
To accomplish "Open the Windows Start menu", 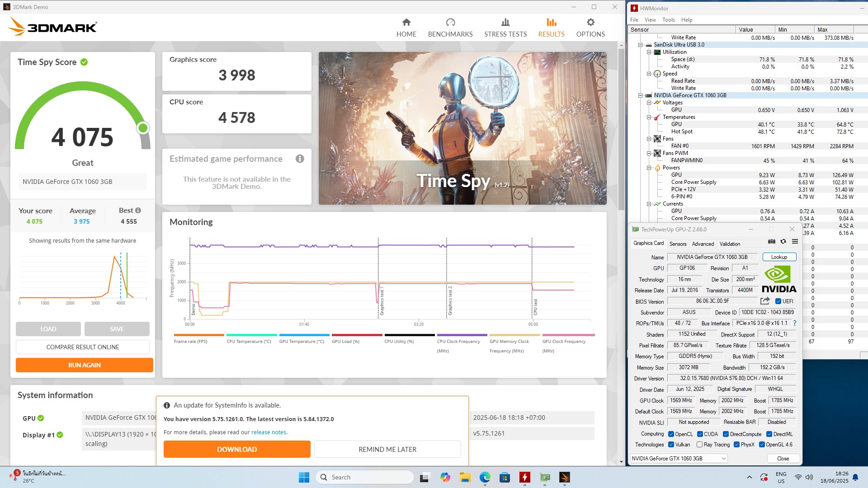I will (304, 477).
